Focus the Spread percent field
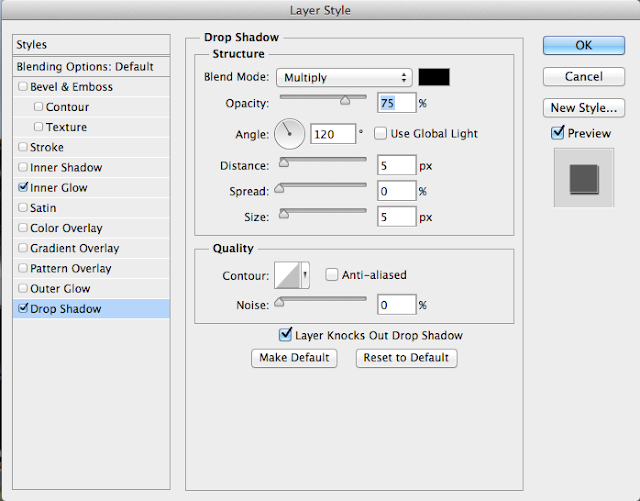This screenshot has width=640, height=501. pyautogui.click(x=396, y=191)
